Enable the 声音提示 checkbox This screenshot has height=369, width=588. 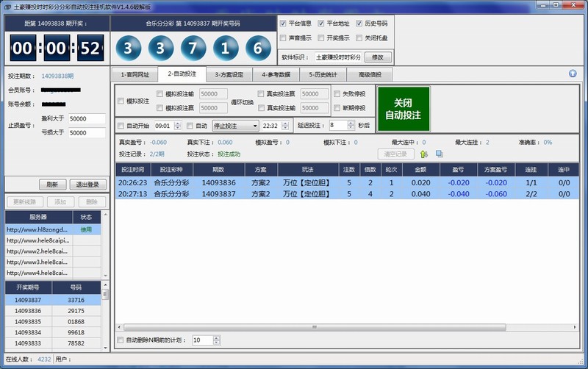click(x=284, y=37)
